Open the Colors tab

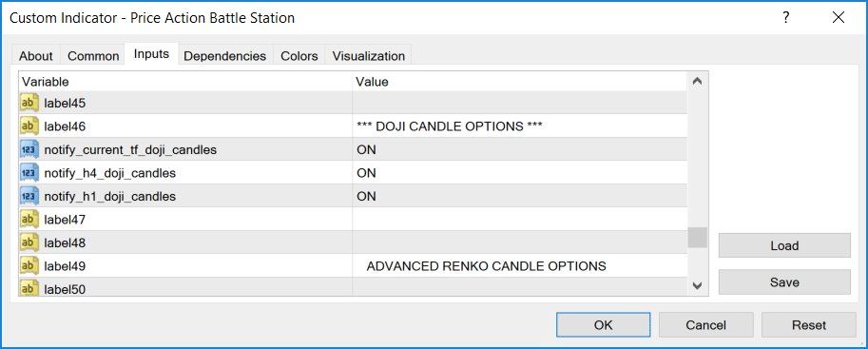click(x=299, y=56)
